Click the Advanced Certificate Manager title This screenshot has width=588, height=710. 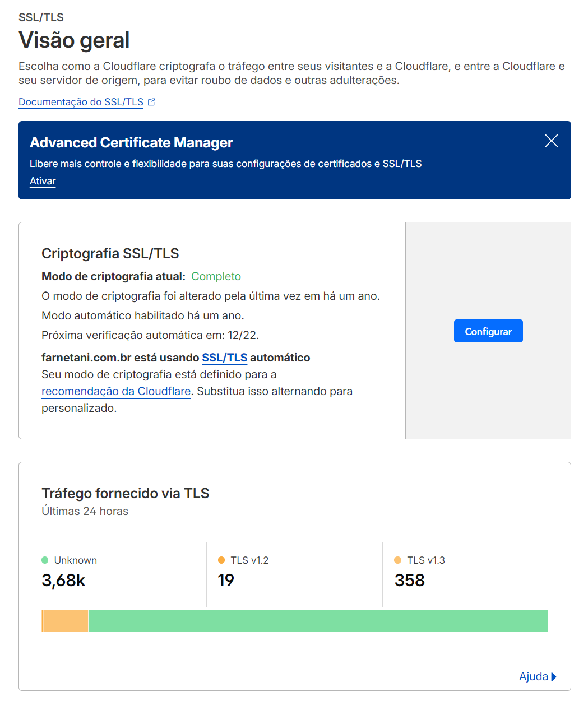pos(131,143)
